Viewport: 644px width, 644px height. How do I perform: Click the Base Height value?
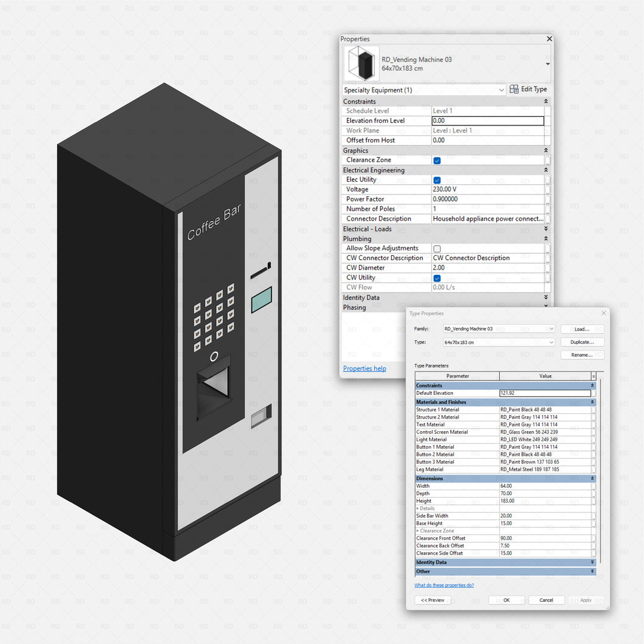coord(545,524)
